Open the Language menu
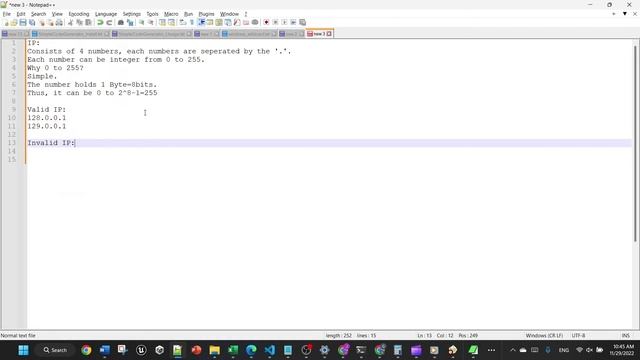 point(106,14)
